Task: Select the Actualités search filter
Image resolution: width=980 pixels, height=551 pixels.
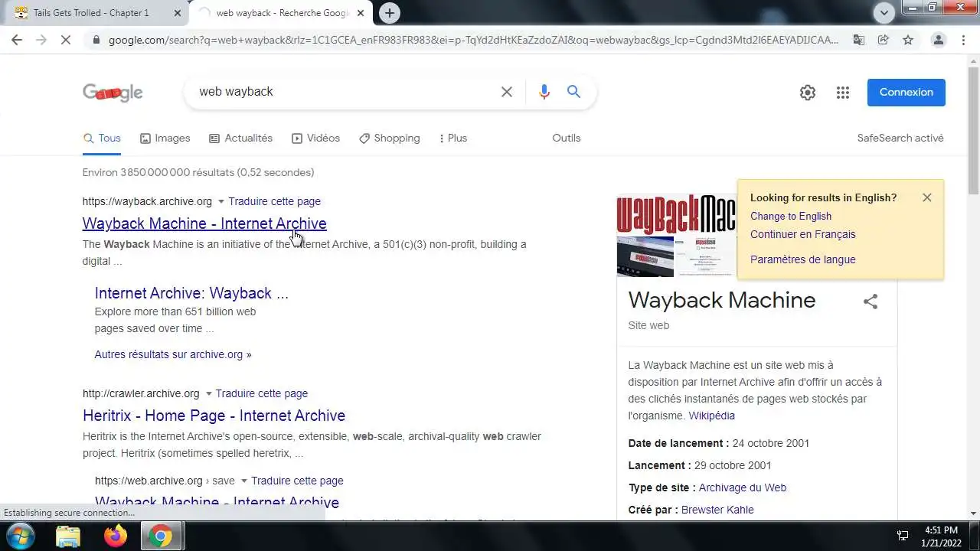Action: click(x=240, y=139)
